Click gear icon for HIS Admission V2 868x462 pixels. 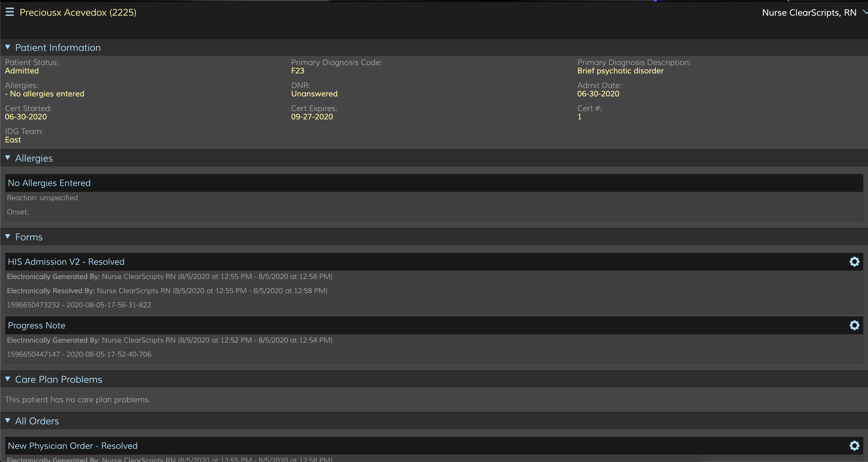point(854,262)
